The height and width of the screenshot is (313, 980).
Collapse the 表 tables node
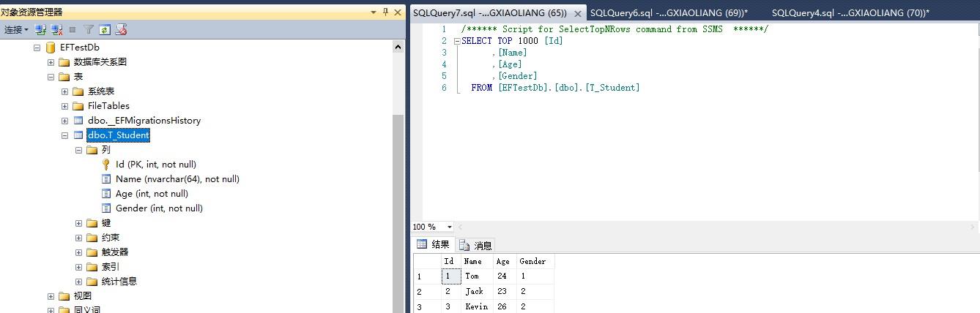[51, 77]
